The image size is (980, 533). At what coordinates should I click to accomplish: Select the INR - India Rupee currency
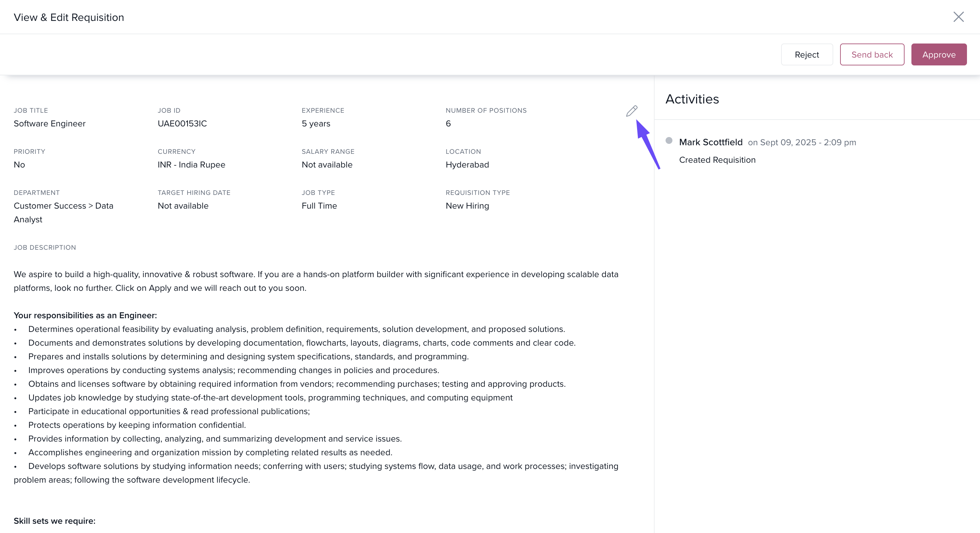click(x=191, y=165)
